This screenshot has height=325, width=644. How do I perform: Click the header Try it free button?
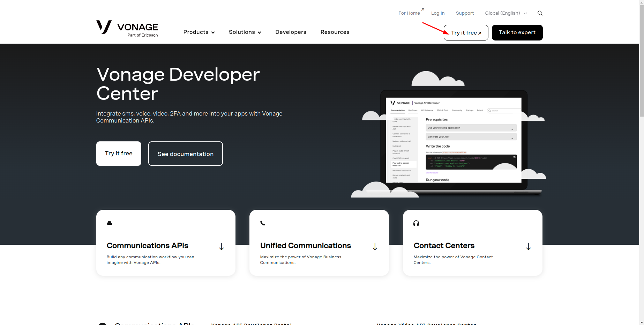(x=466, y=32)
